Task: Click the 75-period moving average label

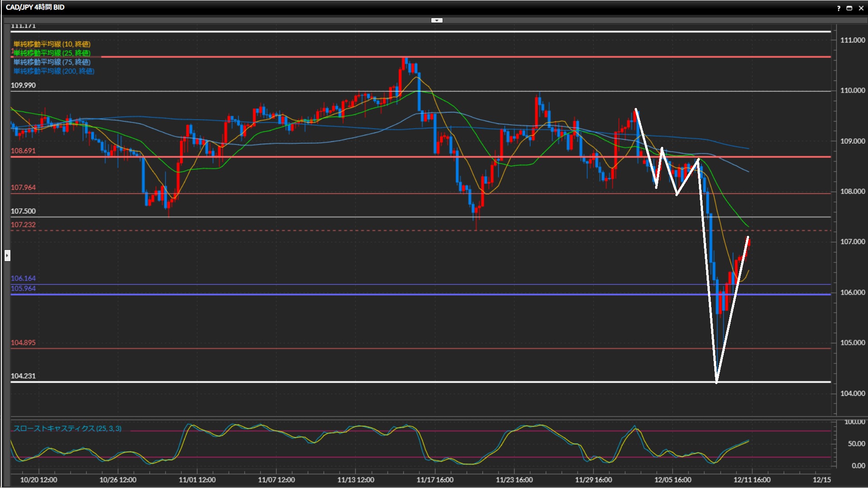Action: pos(52,62)
